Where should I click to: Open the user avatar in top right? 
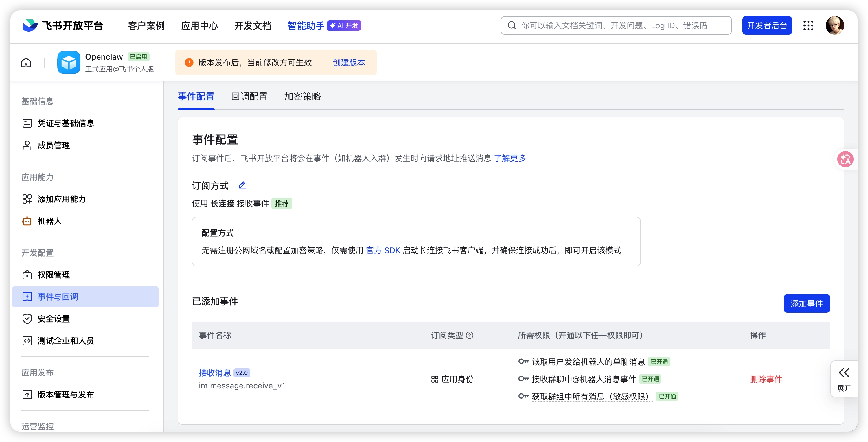pyautogui.click(x=834, y=26)
